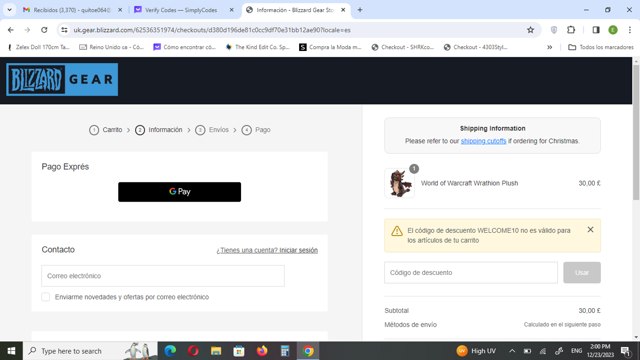Click the browser address bar URL
The height and width of the screenshot is (360, 640).
click(x=212, y=30)
